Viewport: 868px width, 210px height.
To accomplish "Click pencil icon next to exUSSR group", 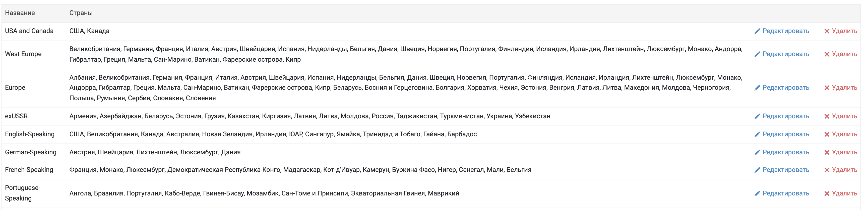I will [757, 117].
